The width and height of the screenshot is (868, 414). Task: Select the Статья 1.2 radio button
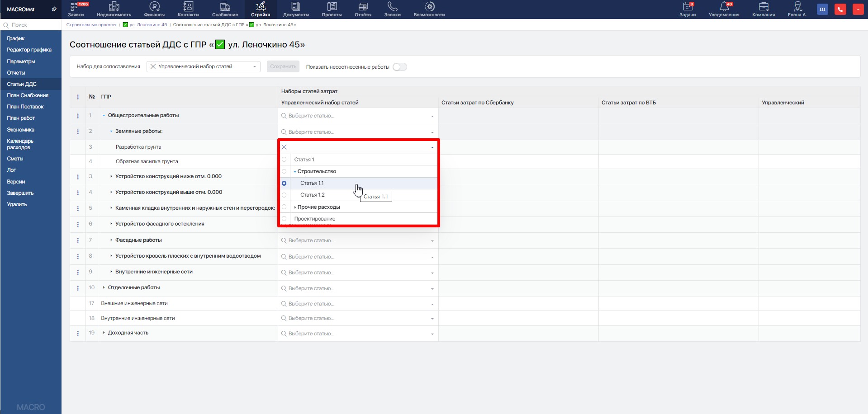point(284,195)
